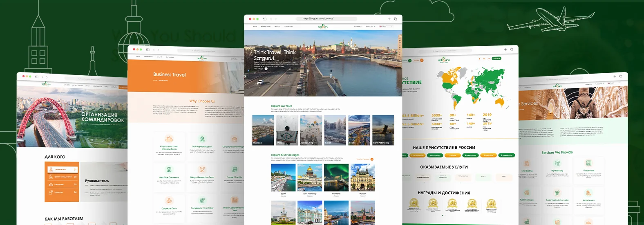
Task: Click the 24/7 Helpdesk Support icon
Action: [x=202, y=139]
